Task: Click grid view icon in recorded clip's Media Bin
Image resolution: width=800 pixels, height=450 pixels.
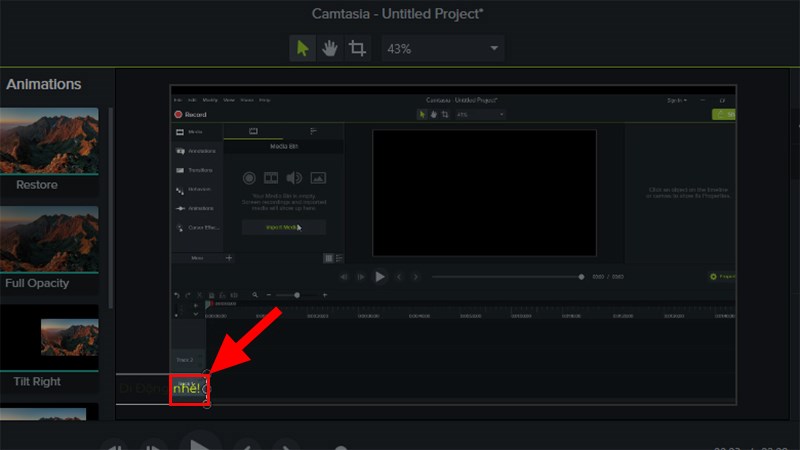Action: [329, 258]
